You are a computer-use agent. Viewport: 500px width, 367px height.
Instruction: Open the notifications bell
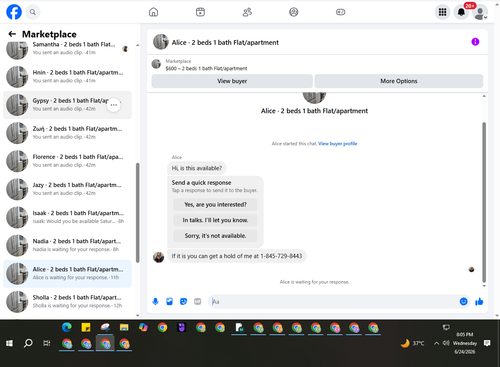coord(461,12)
